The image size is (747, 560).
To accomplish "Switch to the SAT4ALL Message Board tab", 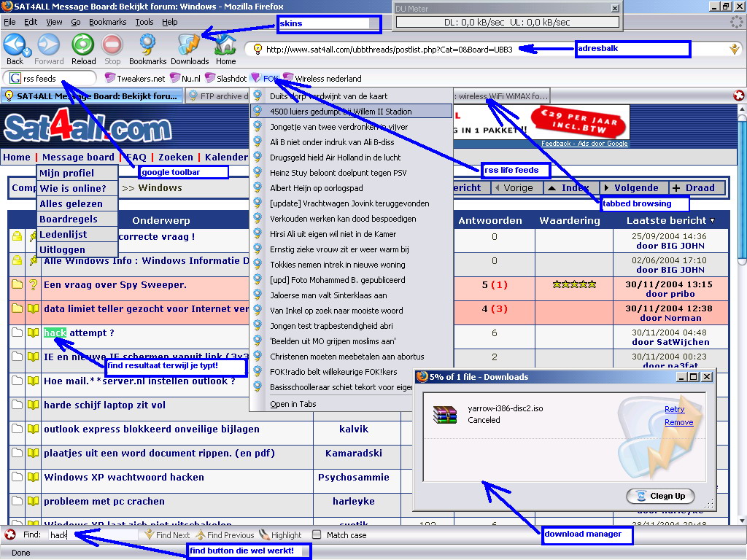I will coord(92,96).
